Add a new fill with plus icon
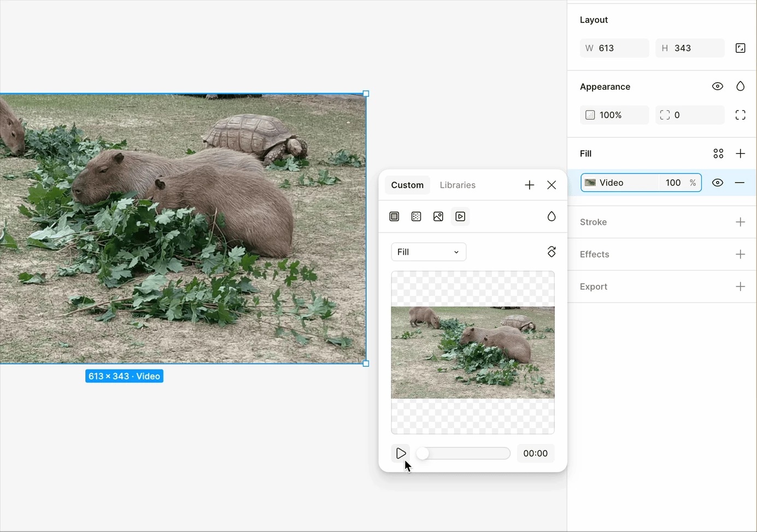757x532 pixels. pos(740,154)
